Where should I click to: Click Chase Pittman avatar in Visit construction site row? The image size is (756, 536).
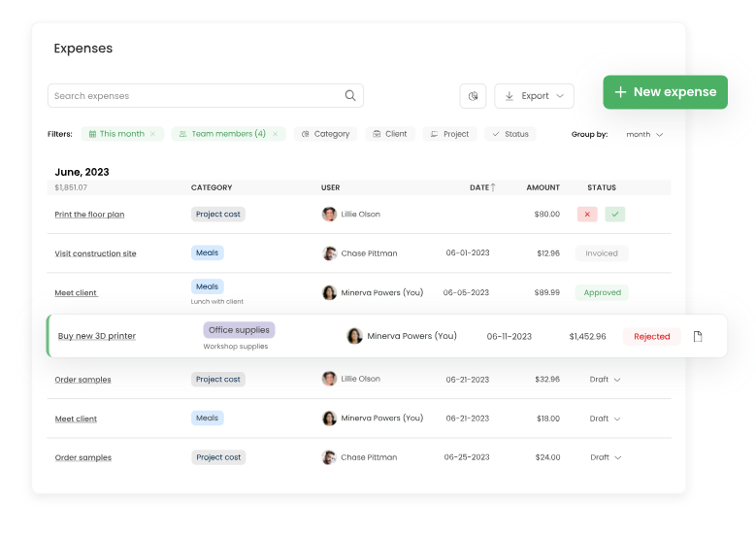[x=329, y=253]
